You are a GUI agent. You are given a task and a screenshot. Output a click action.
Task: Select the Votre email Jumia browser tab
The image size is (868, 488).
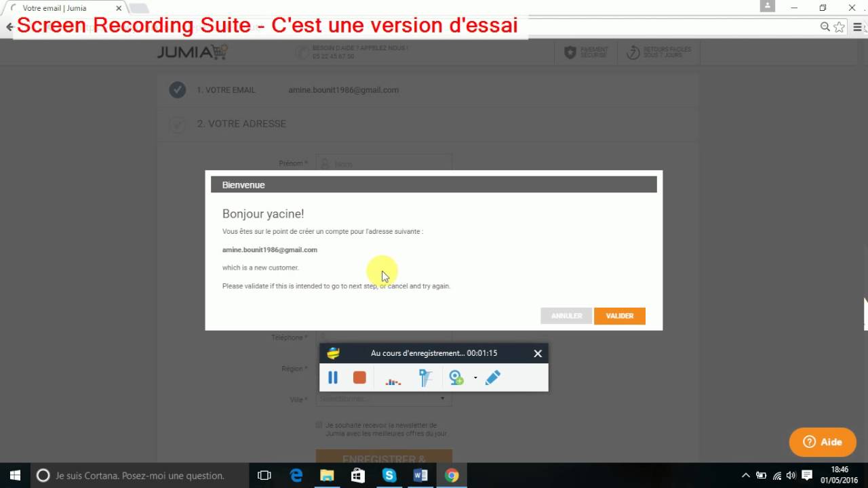point(63,8)
